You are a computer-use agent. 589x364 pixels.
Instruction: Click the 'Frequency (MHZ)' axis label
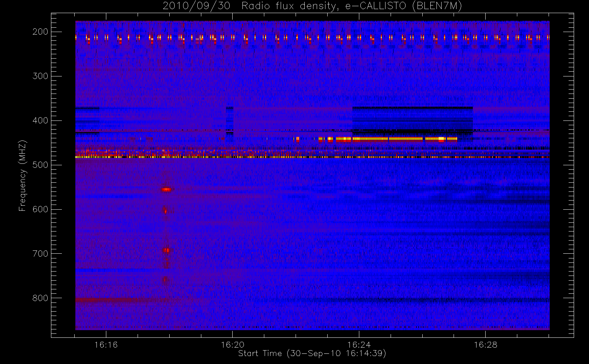(23, 175)
